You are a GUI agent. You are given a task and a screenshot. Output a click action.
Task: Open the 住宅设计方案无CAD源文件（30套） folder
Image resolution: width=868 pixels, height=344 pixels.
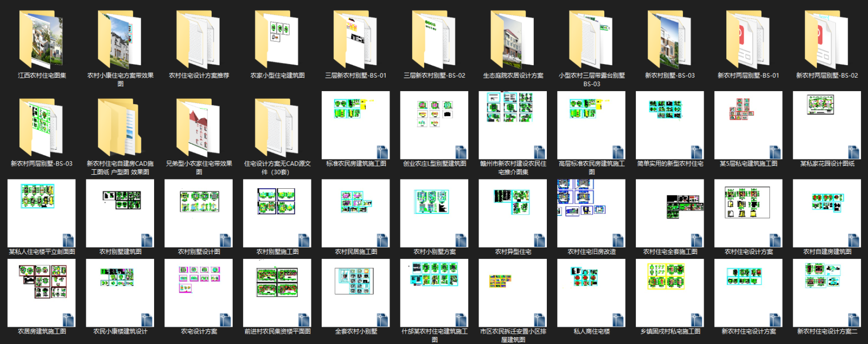coord(278,128)
